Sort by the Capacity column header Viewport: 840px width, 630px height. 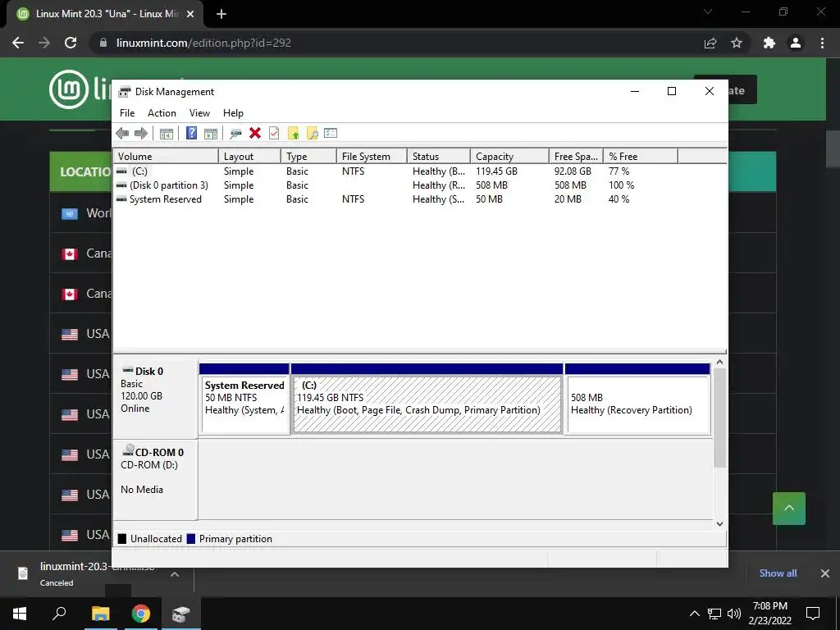(x=510, y=157)
